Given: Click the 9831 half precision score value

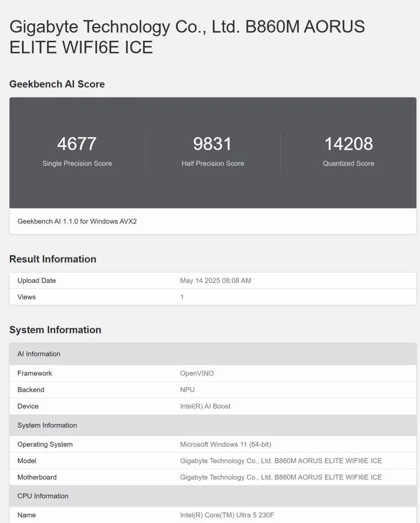Looking at the screenshot, I should (213, 144).
